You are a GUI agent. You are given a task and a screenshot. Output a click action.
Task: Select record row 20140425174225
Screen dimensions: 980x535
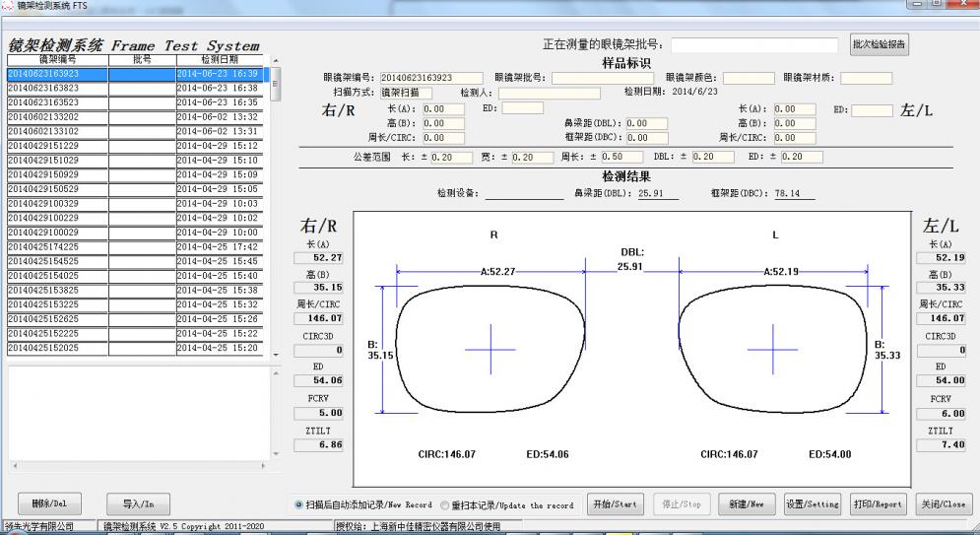tap(135, 247)
